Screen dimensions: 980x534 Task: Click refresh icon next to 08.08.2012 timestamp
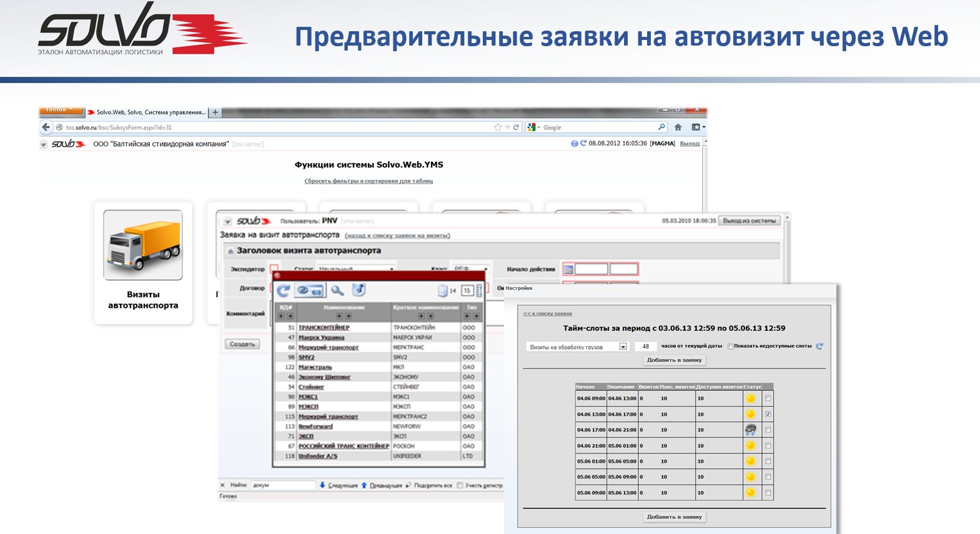click(x=583, y=144)
